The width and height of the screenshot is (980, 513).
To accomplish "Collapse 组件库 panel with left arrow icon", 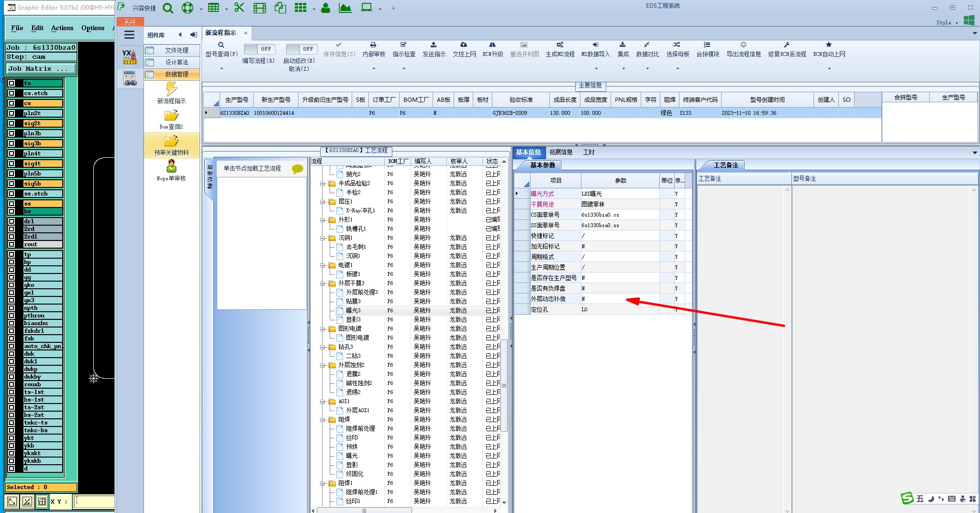I will coord(180,34).
